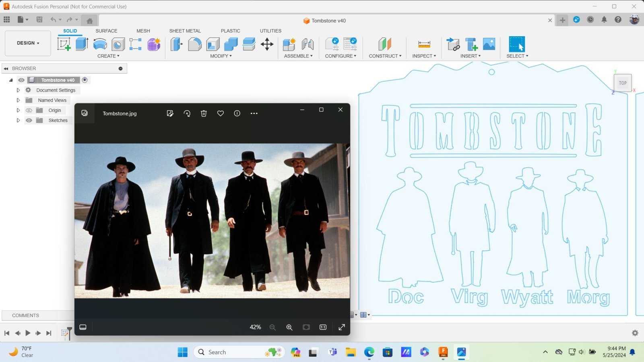This screenshot has height=362, width=644.
Task: Select the Create Sketch tool
Action: pos(64,44)
